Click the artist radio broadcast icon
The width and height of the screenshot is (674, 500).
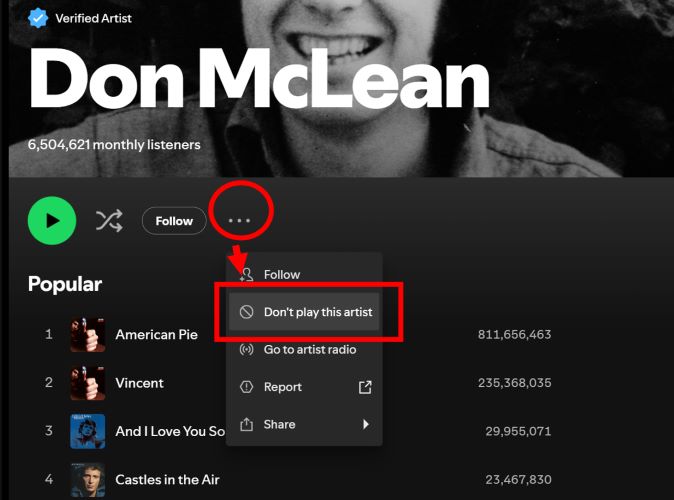point(246,349)
